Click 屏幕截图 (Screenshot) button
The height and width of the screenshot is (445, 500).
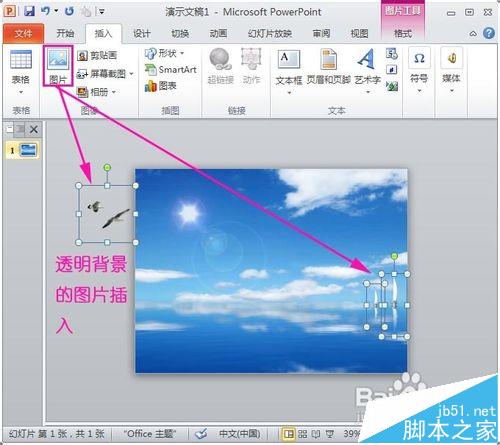[101, 73]
